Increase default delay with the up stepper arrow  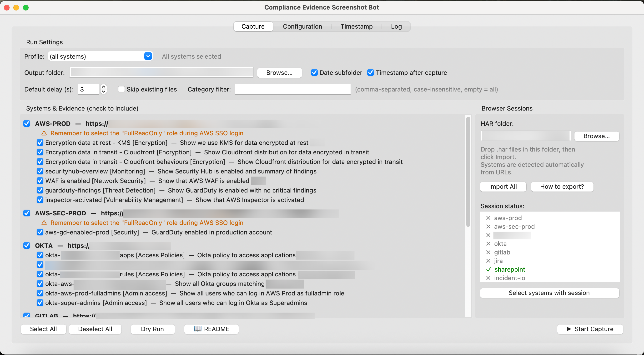[x=104, y=86]
